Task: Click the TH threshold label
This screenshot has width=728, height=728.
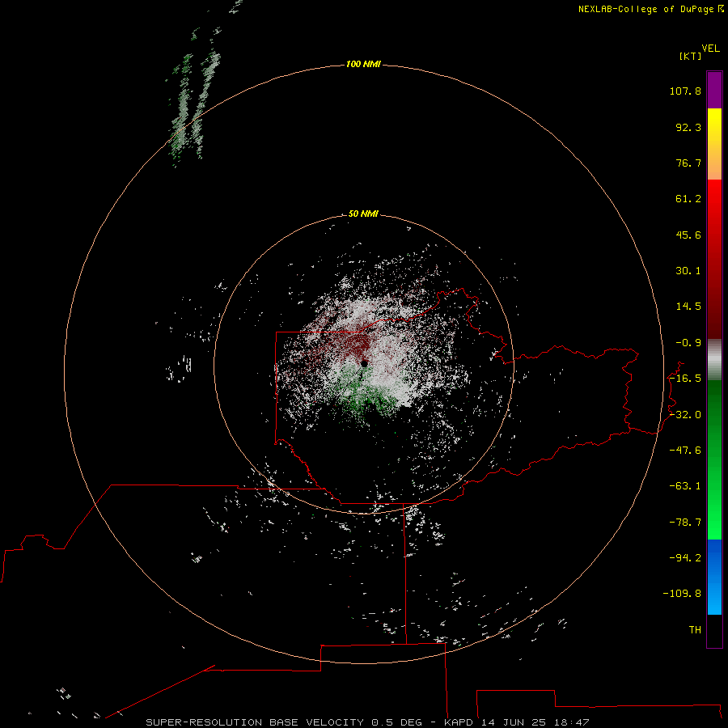Action: [x=695, y=629]
